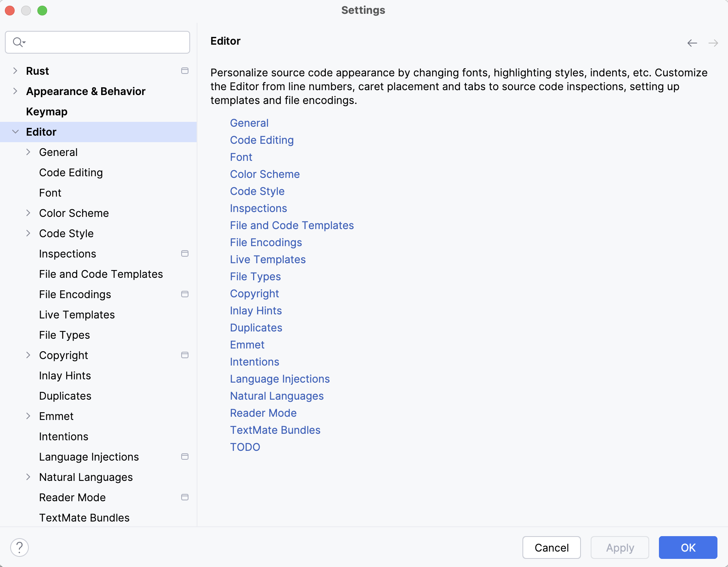Image resolution: width=728 pixels, height=567 pixels.
Task: Click the square icon next to Inspections
Action: point(185,253)
